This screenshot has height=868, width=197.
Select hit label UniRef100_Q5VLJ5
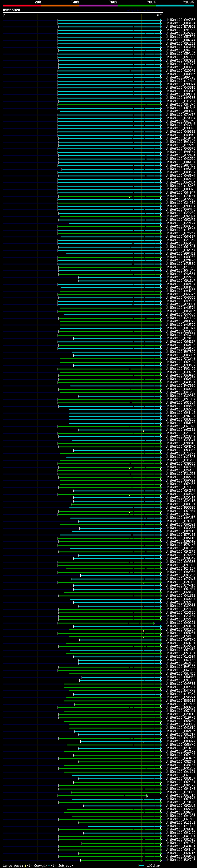coord(180,54)
